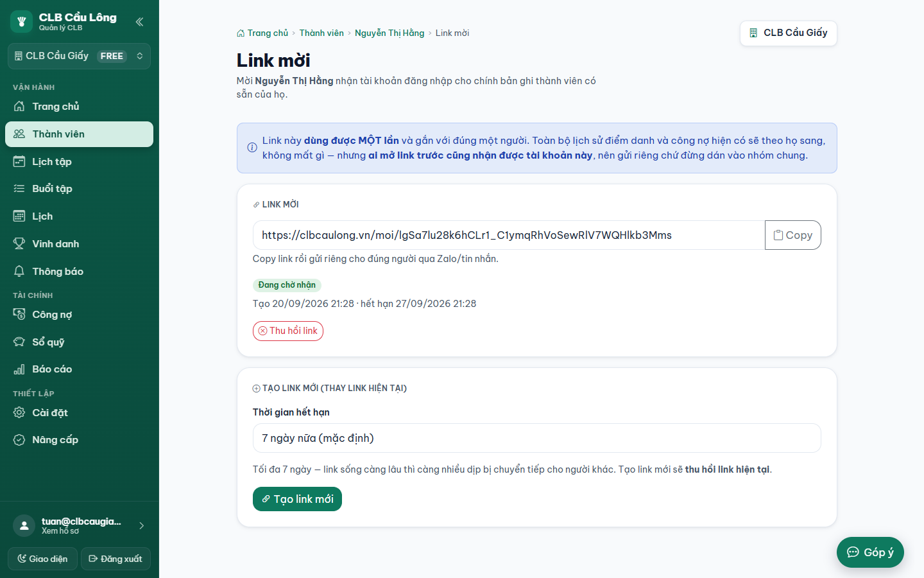924x578 pixels.
Task: Click the Báo cáo chart icon
Action: 19,369
